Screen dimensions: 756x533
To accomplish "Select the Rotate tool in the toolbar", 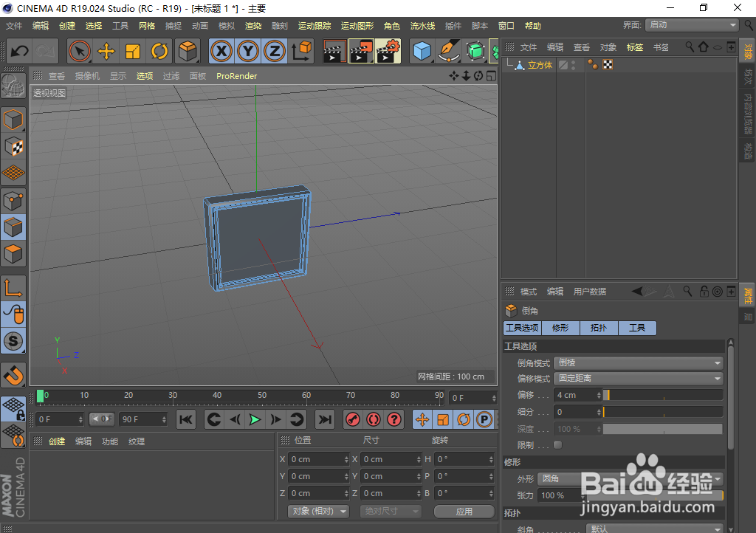I will 160,52.
